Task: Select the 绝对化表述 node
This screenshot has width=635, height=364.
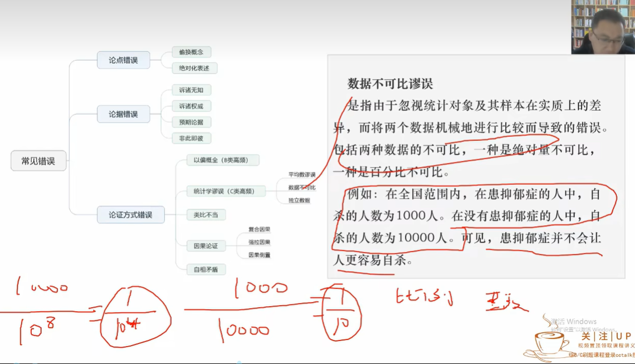Action: pyautogui.click(x=194, y=68)
